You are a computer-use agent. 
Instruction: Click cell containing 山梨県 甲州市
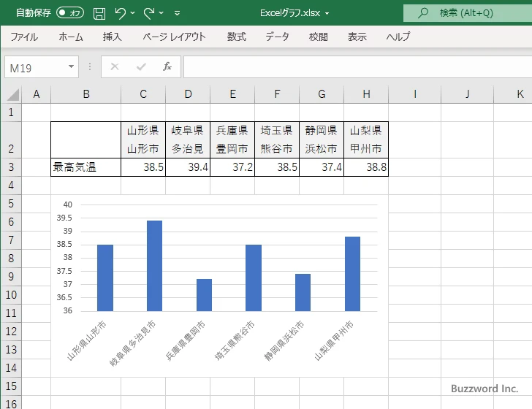click(x=366, y=139)
